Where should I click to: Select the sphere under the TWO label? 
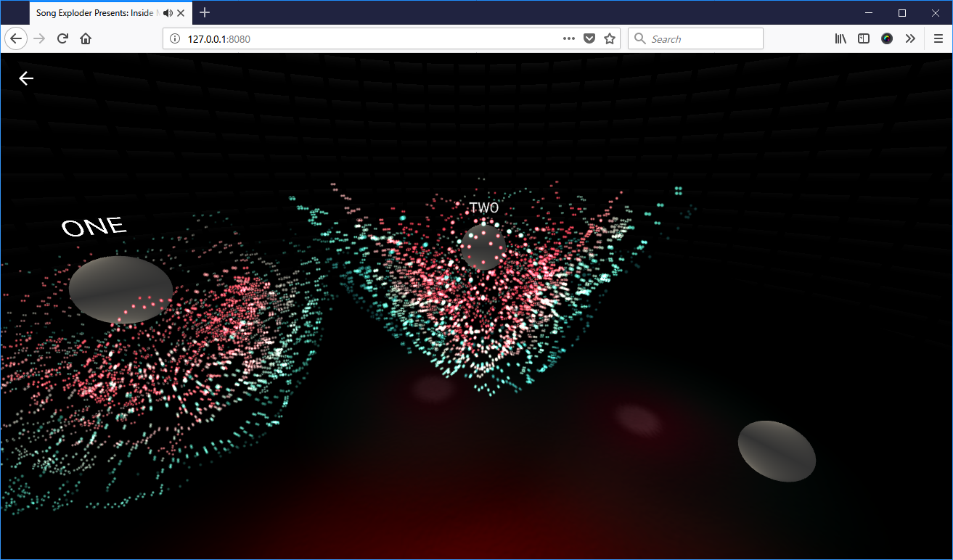click(x=483, y=247)
